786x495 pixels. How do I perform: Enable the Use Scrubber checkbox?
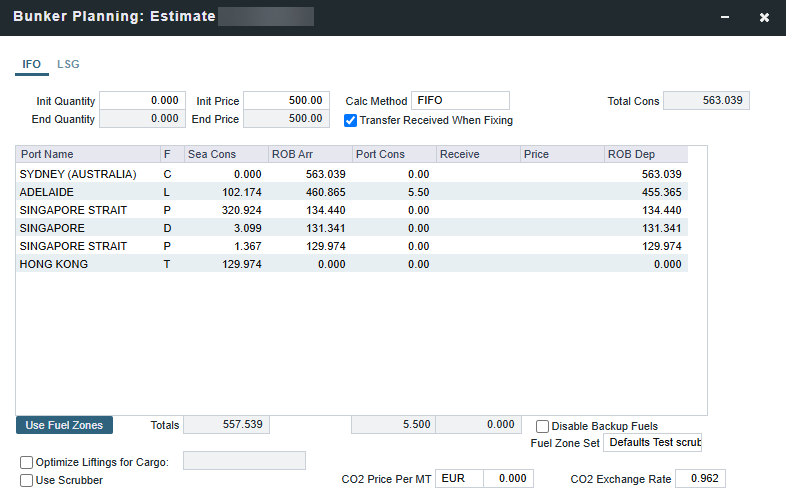pyautogui.click(x=26, y=480)
